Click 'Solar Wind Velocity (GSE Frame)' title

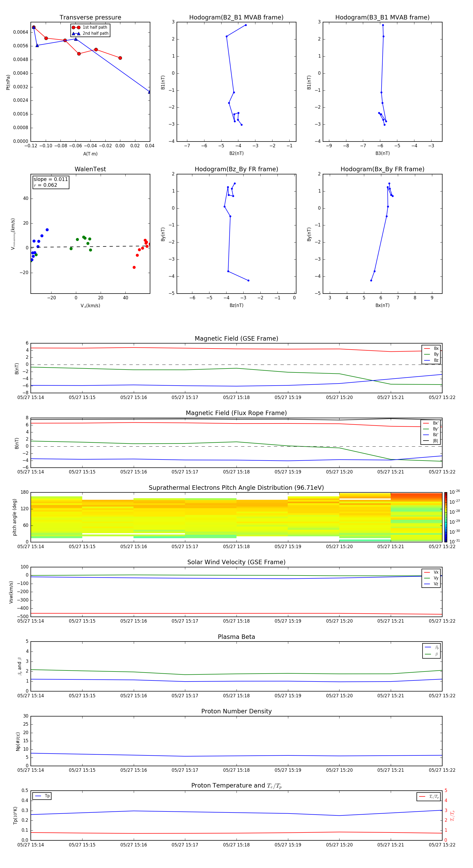tap(236, 562)
